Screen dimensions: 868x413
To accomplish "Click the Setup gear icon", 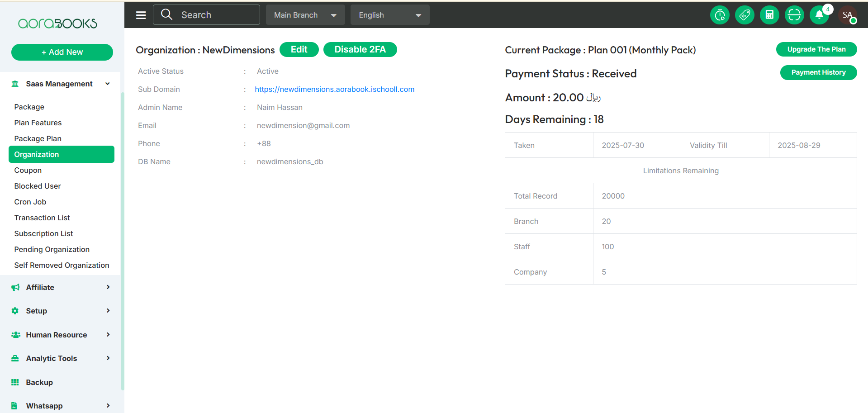I will (15, 311).
